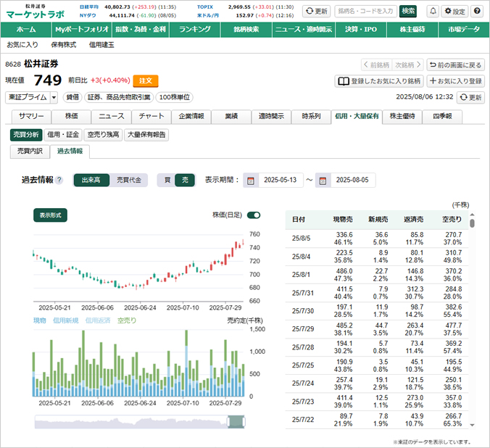Click the 銘柄名・コード search input field

[x=365, y=12]
